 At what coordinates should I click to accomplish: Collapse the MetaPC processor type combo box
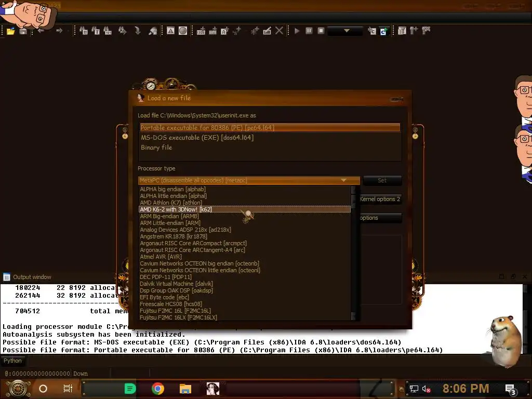249,180
